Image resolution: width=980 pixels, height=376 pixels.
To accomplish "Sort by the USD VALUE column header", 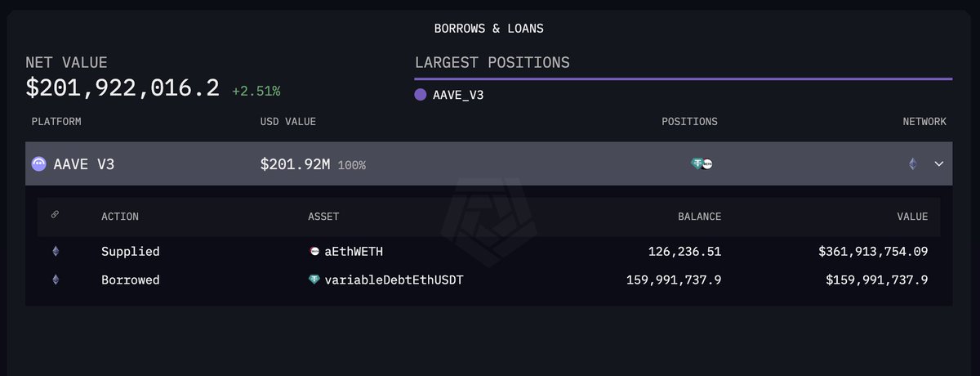I will tap(287, 122).
